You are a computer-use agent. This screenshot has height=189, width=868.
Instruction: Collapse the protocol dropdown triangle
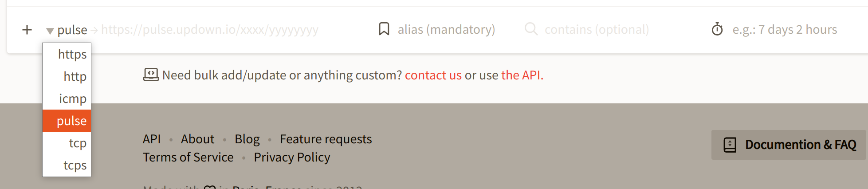coord(50,31)
